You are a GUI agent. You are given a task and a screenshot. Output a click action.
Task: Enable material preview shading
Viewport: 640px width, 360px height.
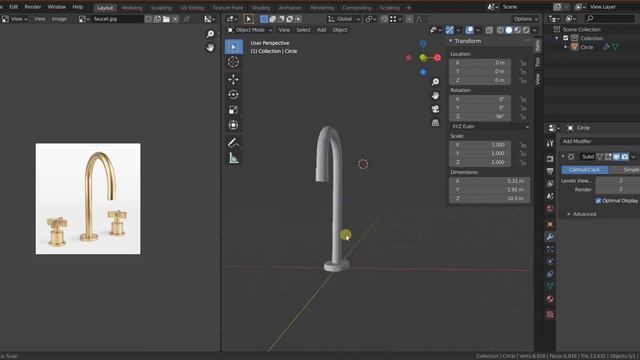pos(518,30)
